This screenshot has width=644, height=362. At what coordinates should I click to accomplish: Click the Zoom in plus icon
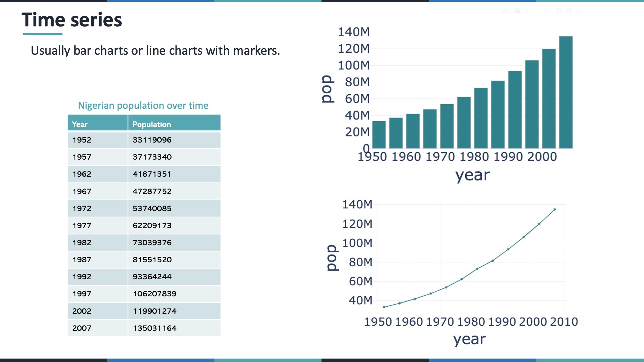(559, 11)
